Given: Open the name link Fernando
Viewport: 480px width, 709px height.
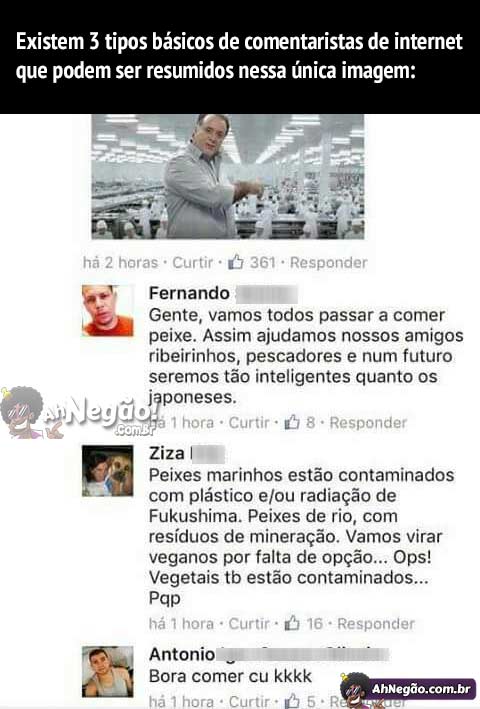Looking at the screenshot, I should [x=189, y=293].
